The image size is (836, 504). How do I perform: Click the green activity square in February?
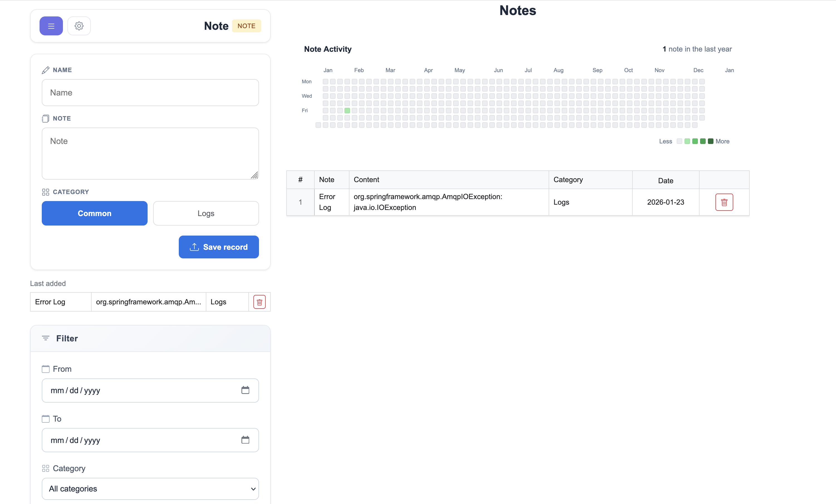click(347, 111)
